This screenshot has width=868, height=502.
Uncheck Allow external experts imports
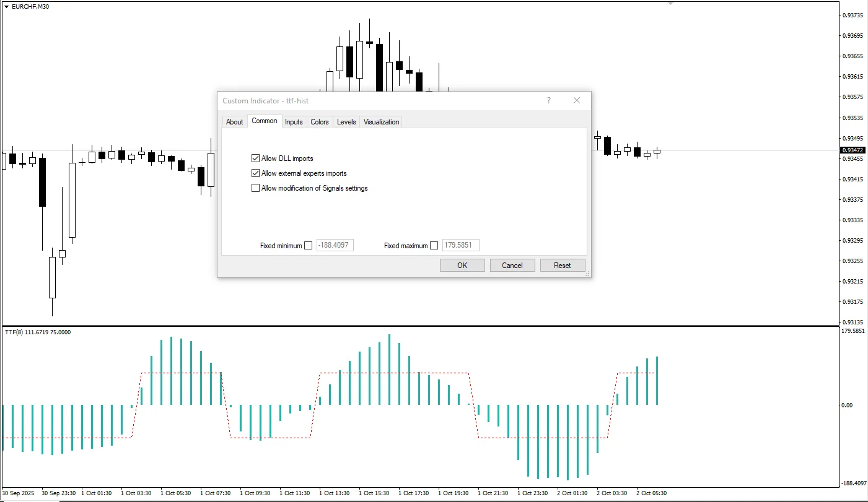pos(255,173)
